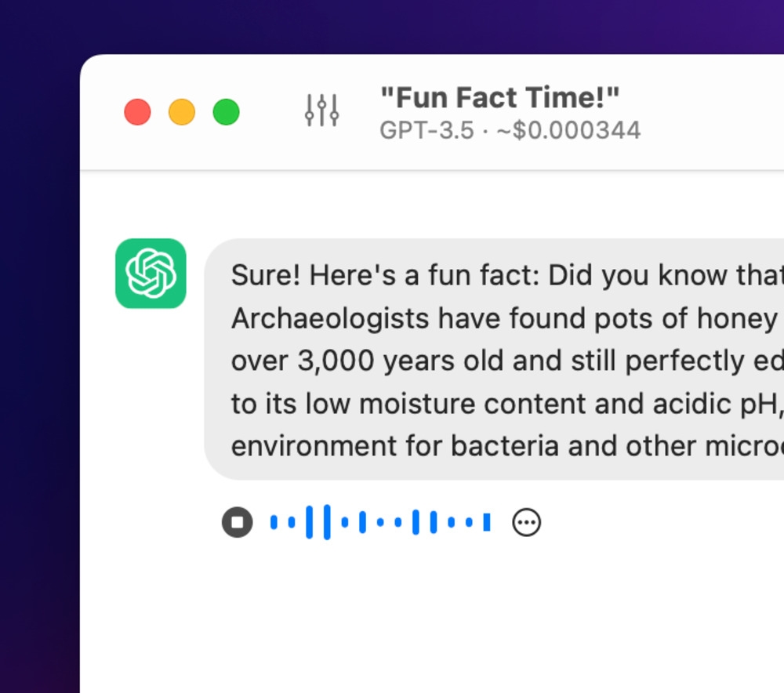The width and height of the screenshot is (784, 693).
Task: Select the GPT-3.5 model label
Action: pyautogui.click(x=426, y=130)
